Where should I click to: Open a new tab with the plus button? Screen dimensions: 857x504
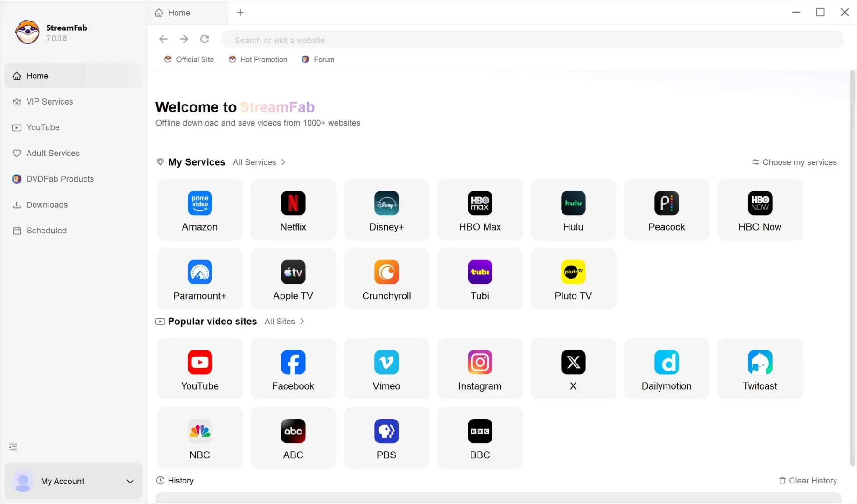click(x=240, y=13)
